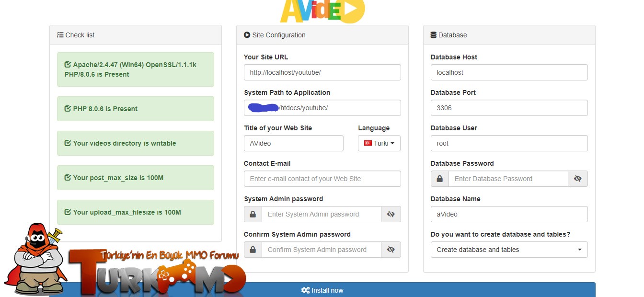This screenshot has width=644, height=297.
Task: Click the Database stack icon
Action: [x=434, y=35]
